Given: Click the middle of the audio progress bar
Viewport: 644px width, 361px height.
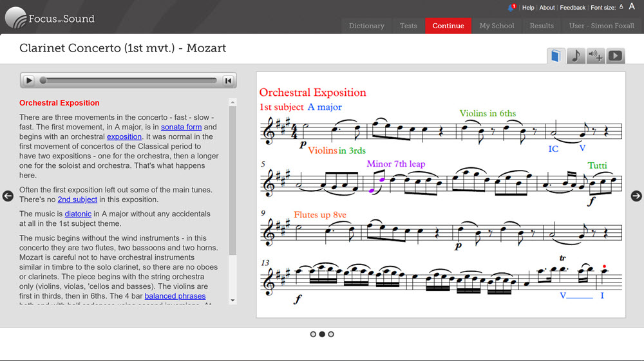Looking at the screenshot, I should coord(129,80).
